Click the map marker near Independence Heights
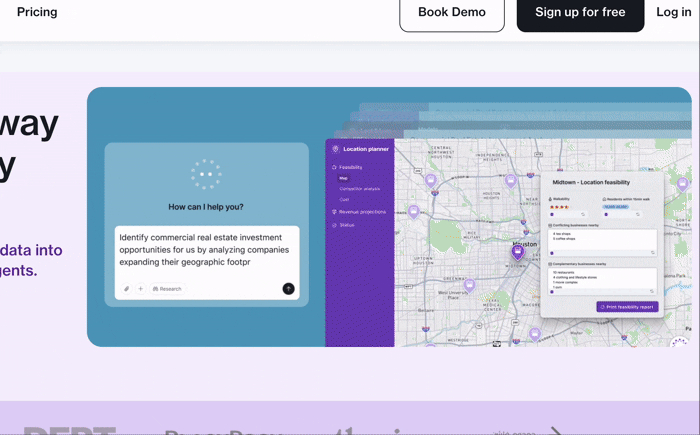 [x=510, y=181]
